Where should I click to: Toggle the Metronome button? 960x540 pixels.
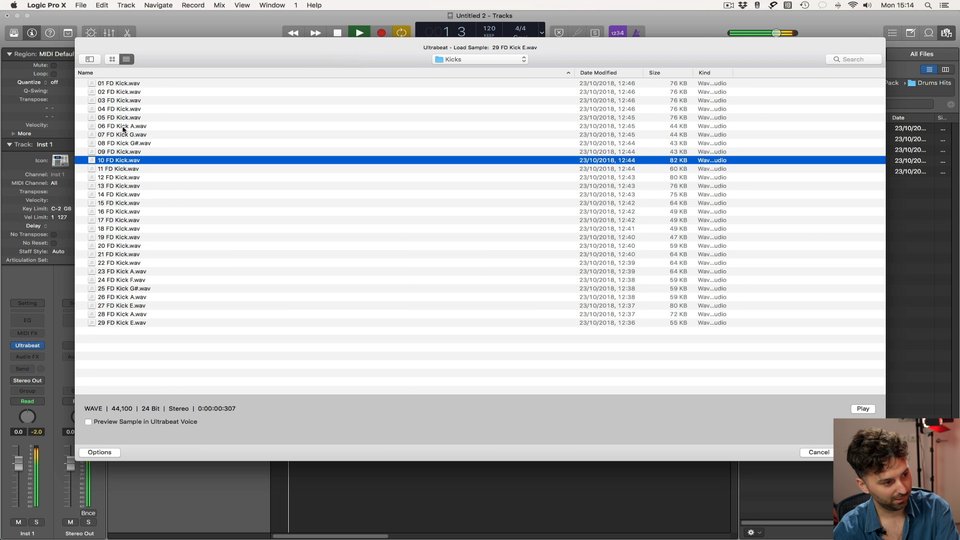636,32
